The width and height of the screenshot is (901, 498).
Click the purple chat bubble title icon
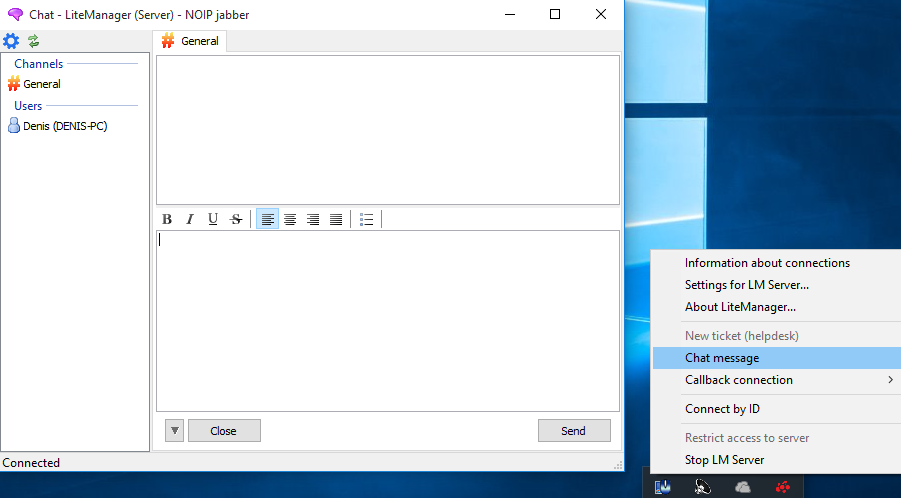coord(15,14)
